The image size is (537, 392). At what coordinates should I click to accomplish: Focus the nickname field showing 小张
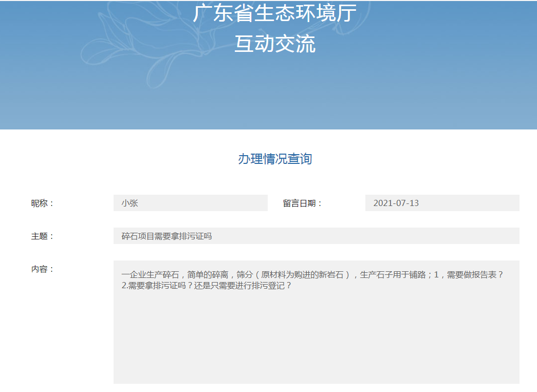coord(190,203)
